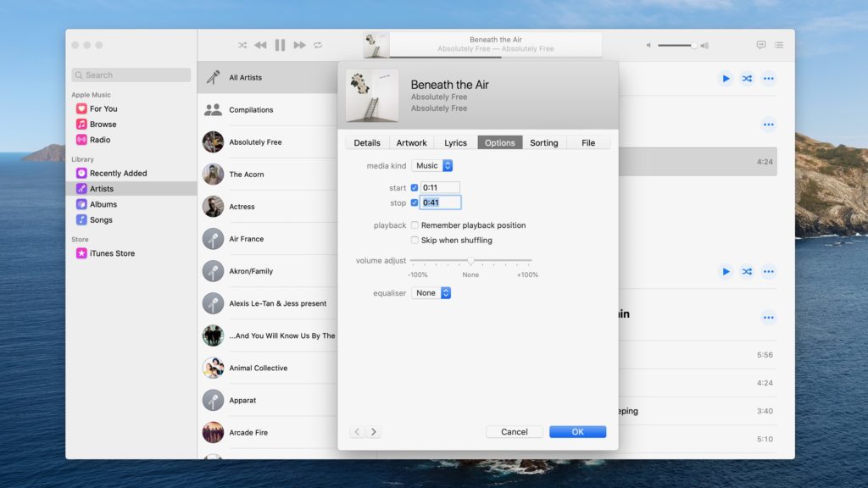
Task: Open the media kind dropdown
Action: pos(432,166)
